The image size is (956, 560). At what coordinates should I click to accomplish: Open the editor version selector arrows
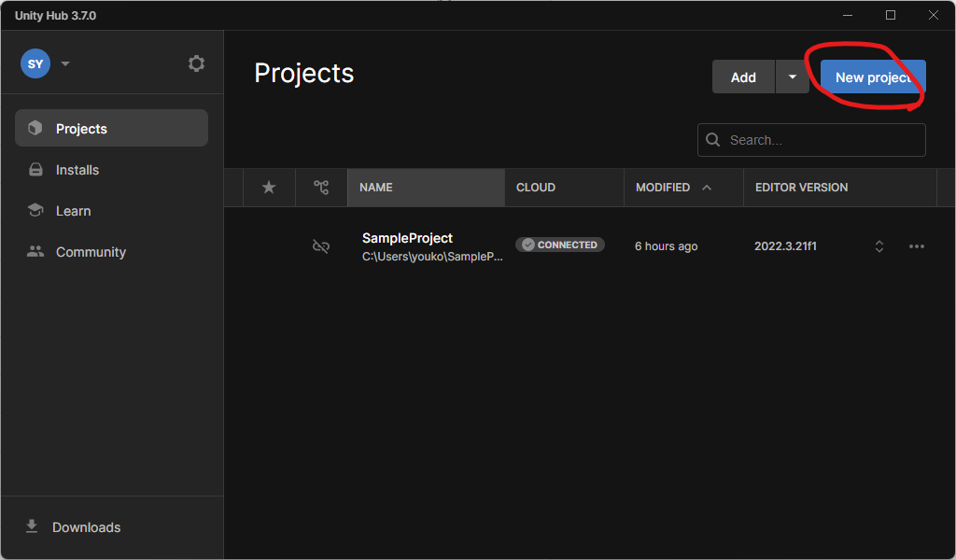(879, 246)
